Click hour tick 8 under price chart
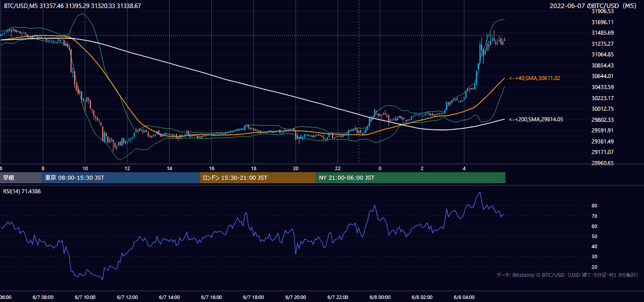 [x=43, y=169]
